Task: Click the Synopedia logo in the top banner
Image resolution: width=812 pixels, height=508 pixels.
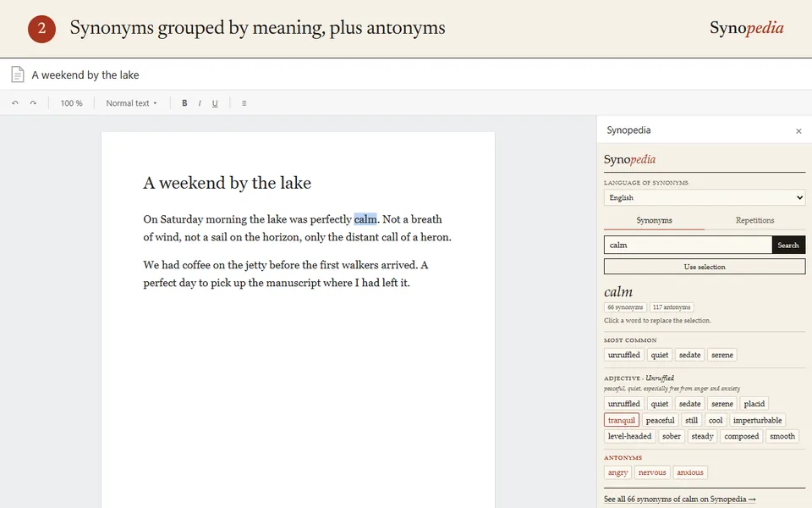Action: 747,28
